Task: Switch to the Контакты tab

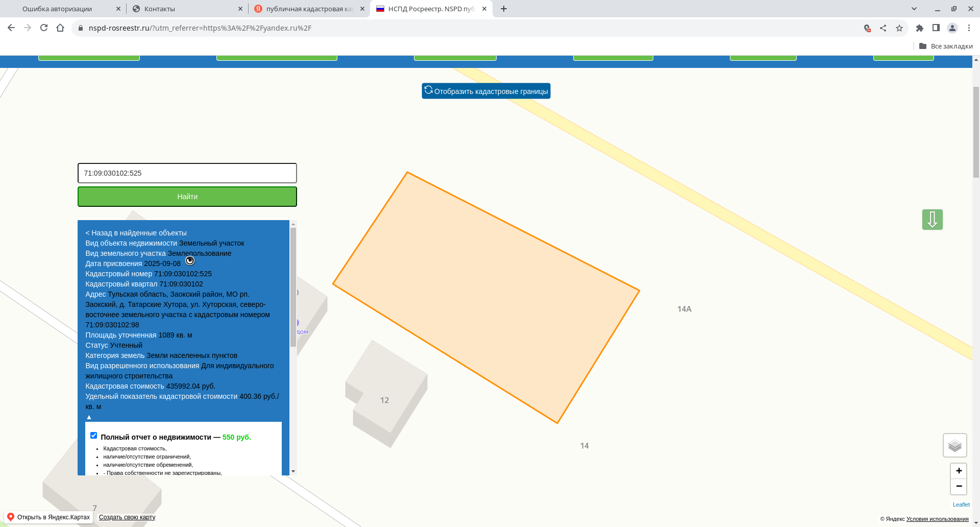Action: click(184, 9)
